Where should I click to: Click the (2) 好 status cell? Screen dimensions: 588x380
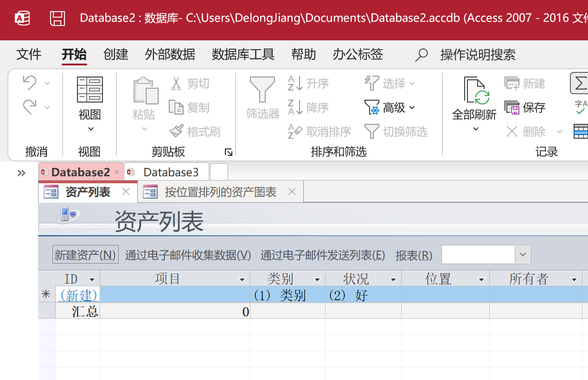(363, 295)
